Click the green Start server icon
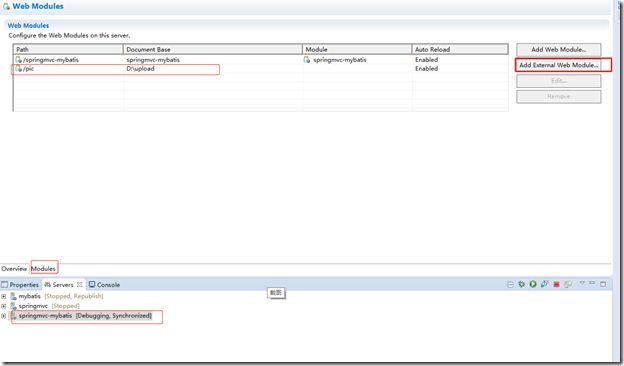The width and height of the screenshot is (624, 366). tap(533, 284)
